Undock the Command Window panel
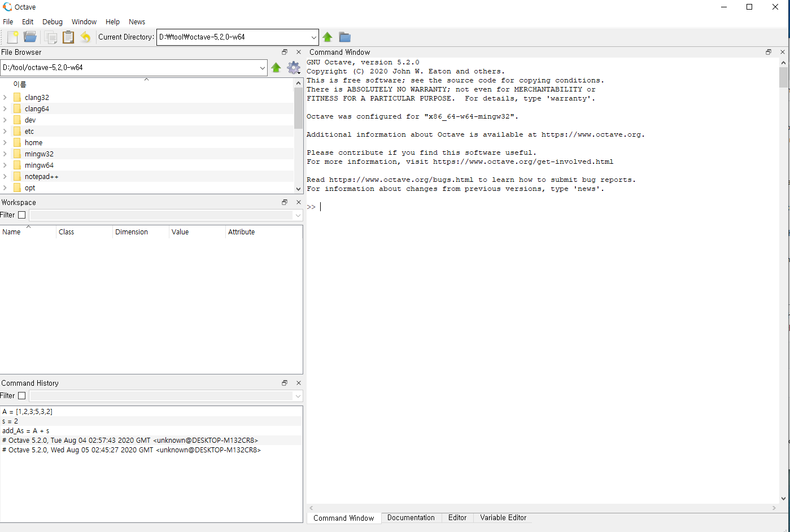This screenshot has height=532, width=790. 769,52
